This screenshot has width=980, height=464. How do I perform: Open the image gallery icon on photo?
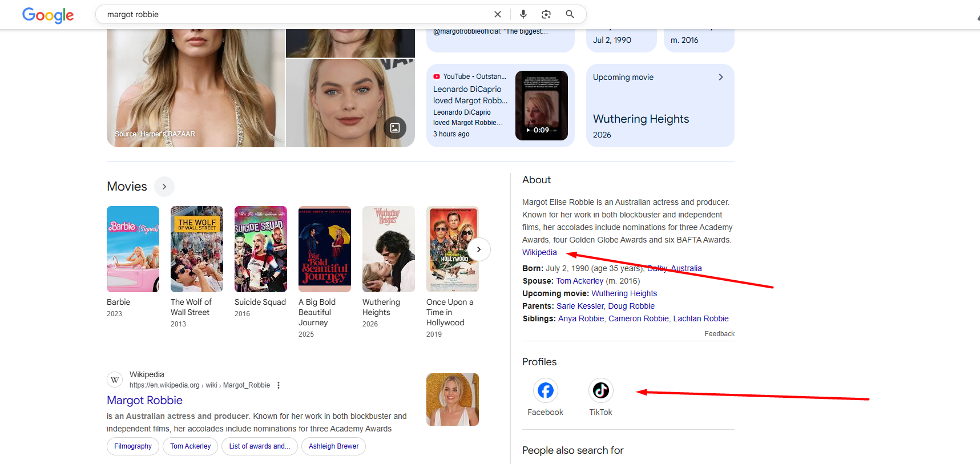click(395, 128)
